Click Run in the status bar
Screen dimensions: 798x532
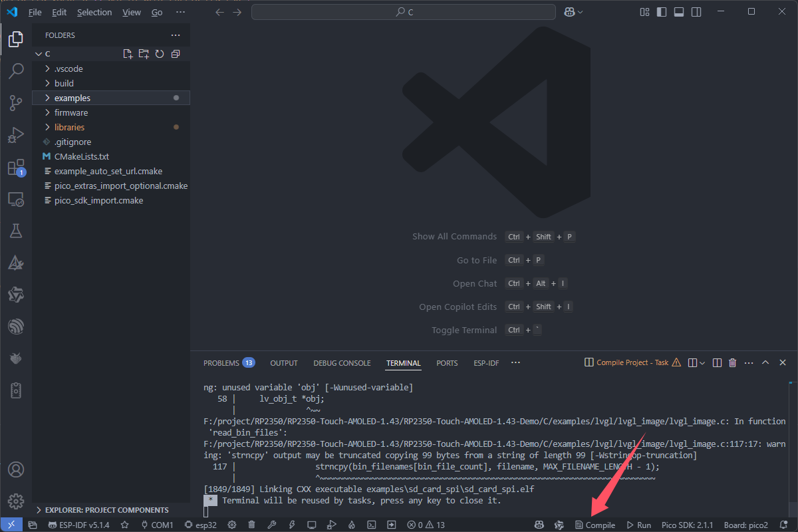[638, 525]
